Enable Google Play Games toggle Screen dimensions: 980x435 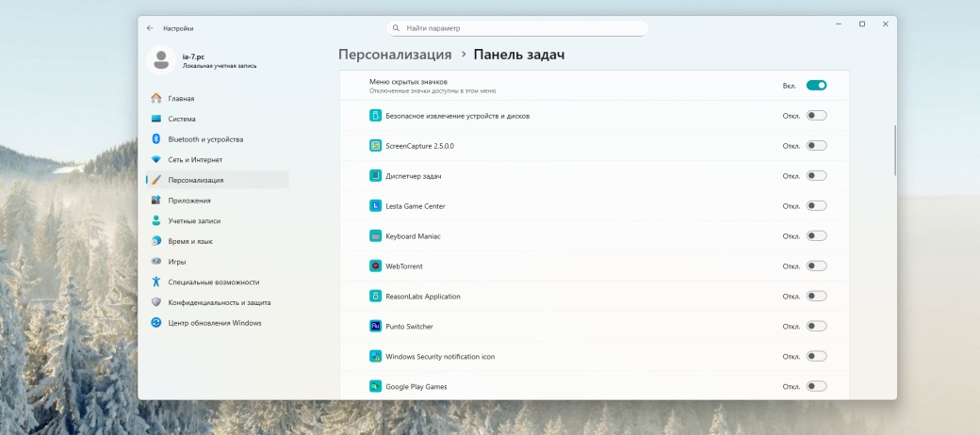pos(816,386)
